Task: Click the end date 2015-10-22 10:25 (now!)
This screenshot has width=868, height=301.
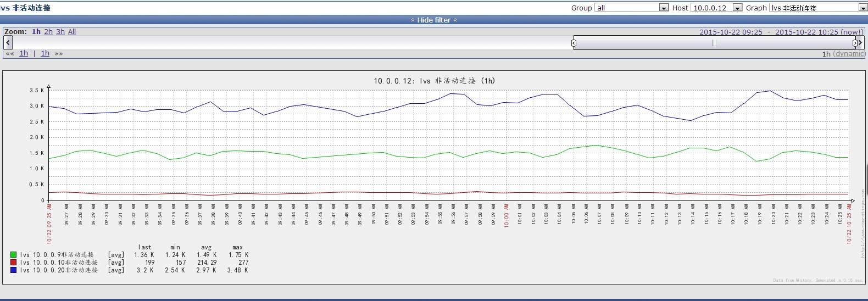Action: (819, 32)
